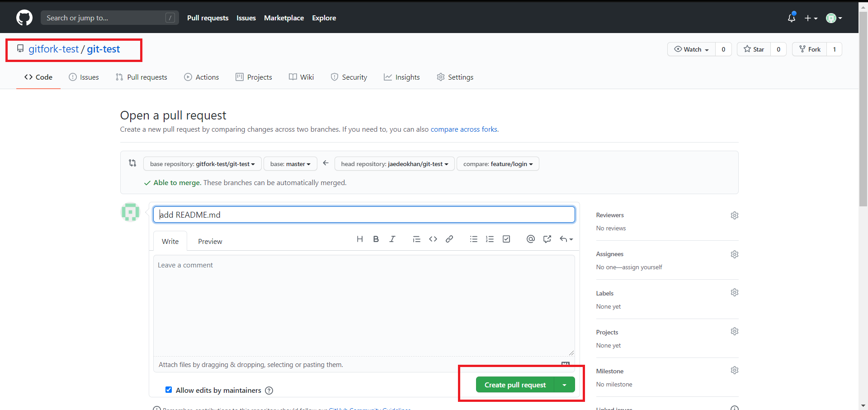Open the Projects repository tab
Viewport: 868px width, 410px height.
(x=254, y=77)
